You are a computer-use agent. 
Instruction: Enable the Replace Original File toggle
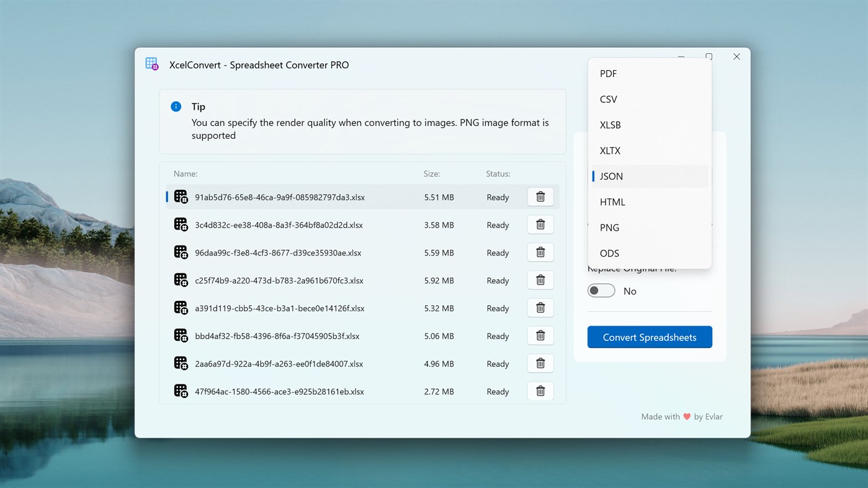601,290
